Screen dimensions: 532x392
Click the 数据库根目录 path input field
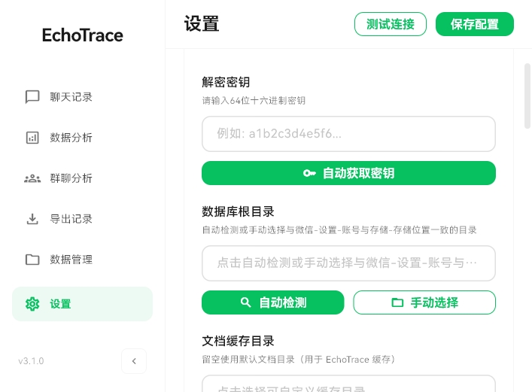coord(348,263)
